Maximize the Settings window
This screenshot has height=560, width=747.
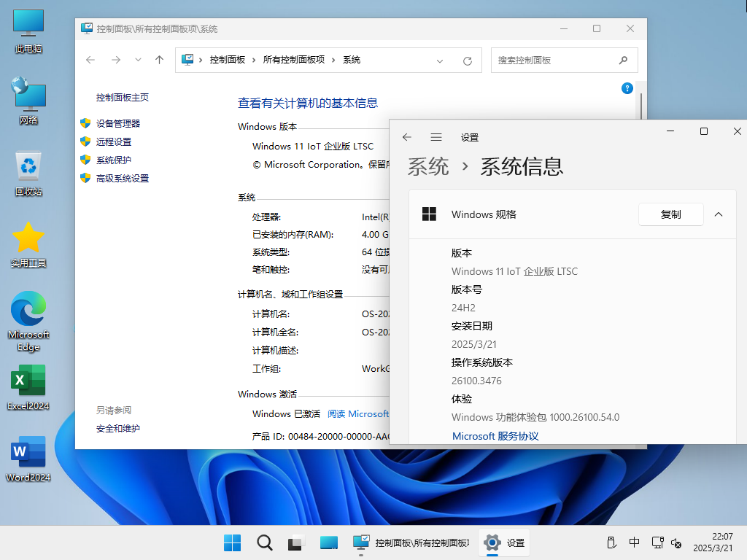click(704, 131)
